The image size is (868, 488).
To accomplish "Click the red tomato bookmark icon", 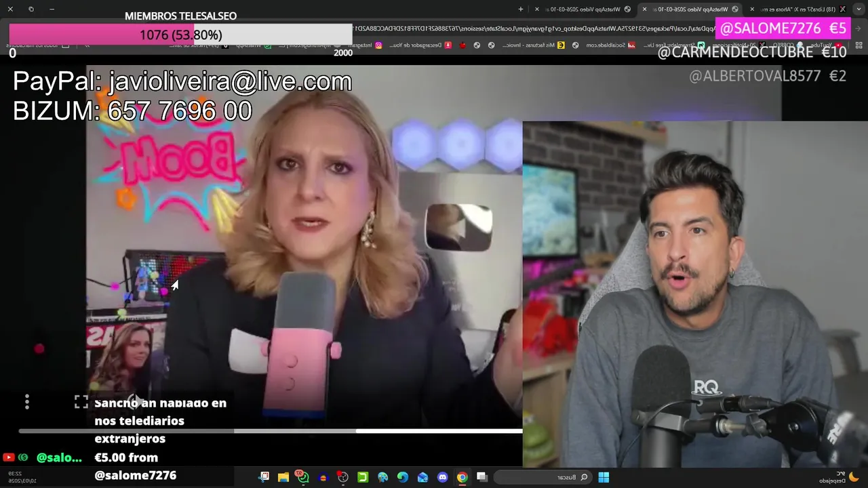I will pos(462,45).
